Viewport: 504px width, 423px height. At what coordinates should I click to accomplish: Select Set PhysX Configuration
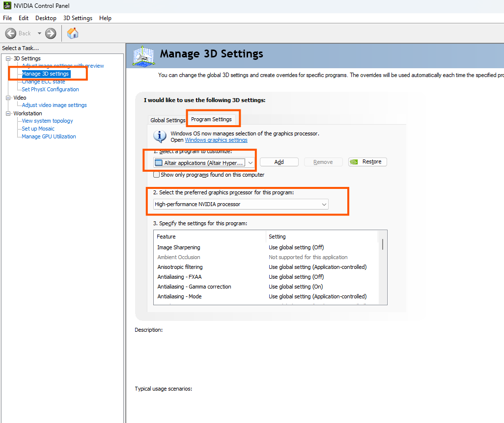(50, 89)
